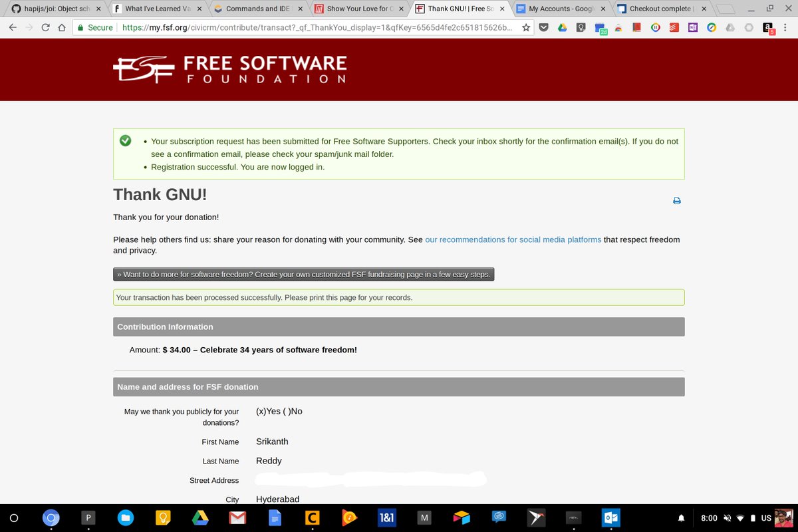
Task: Open Gmail from the shelf
Action: coord(237,518)
